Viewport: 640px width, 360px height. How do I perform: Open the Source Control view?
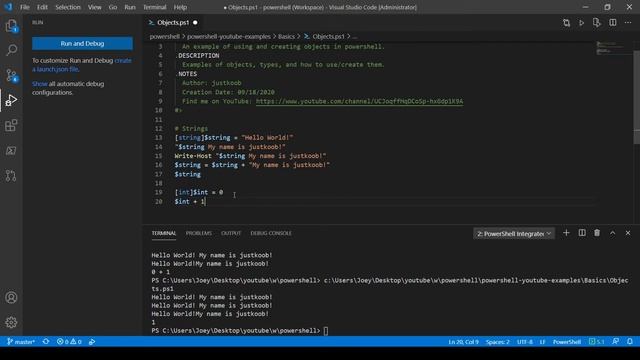pos(11,76)
